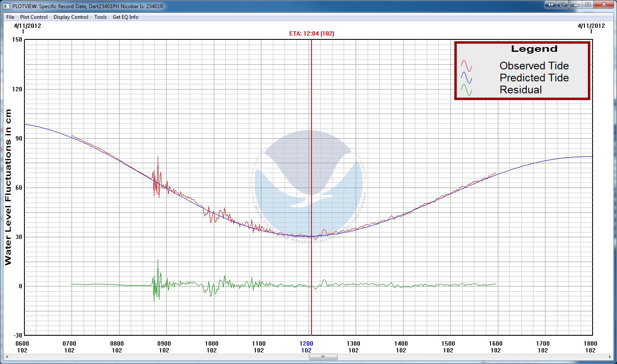Open the Get EQ Info menu
This screenshot has width=617, height=364.
point(125,17)
